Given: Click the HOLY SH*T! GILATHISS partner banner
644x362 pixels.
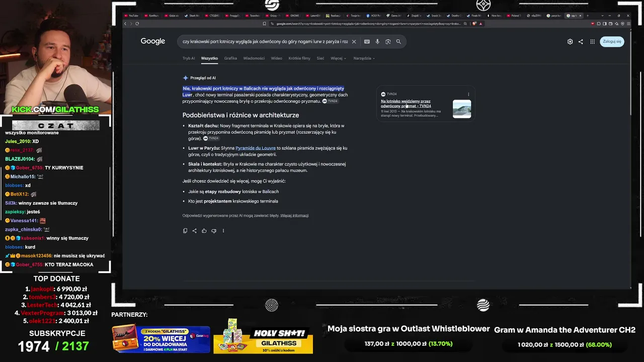Looking at the screenshot, I should (263, 336).
